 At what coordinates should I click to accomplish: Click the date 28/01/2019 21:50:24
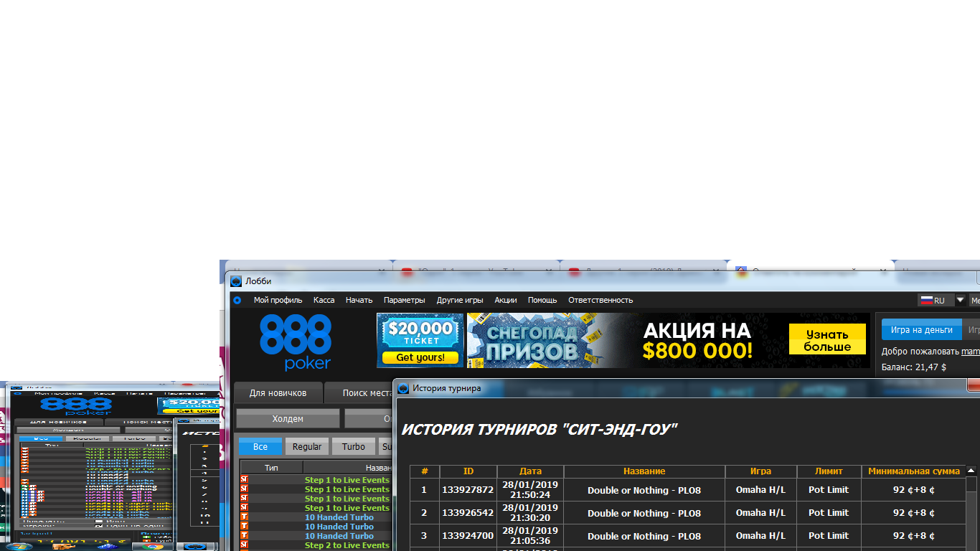(x=530, y=490)
